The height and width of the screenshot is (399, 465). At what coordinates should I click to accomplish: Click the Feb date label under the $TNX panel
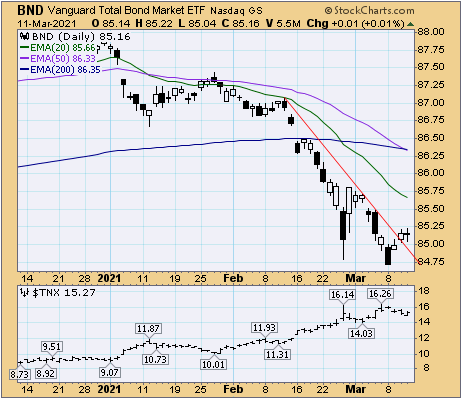tap(233, 389)
